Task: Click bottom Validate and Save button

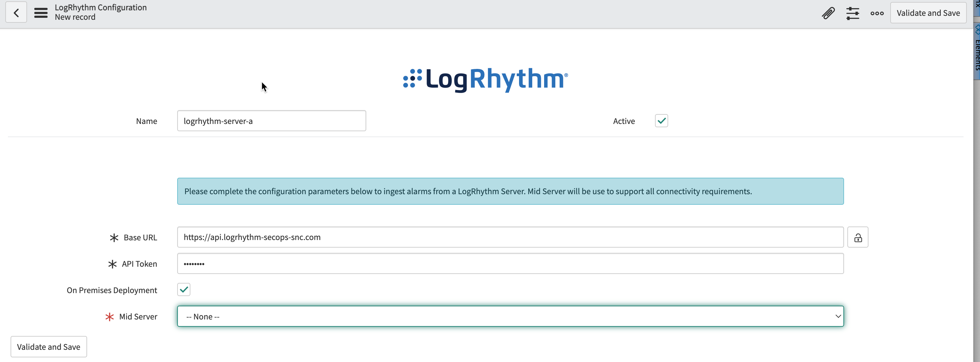Action: [x=49, y=347]
